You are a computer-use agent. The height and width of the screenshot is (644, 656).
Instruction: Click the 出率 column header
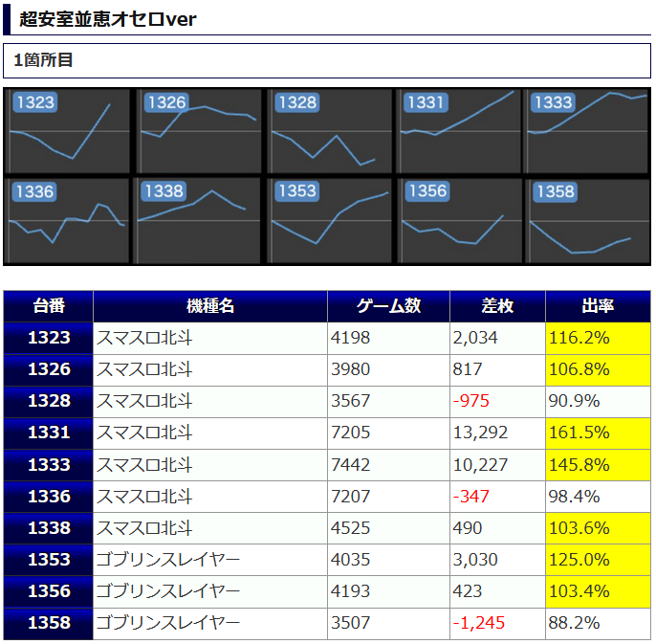(x=598, y=306)
